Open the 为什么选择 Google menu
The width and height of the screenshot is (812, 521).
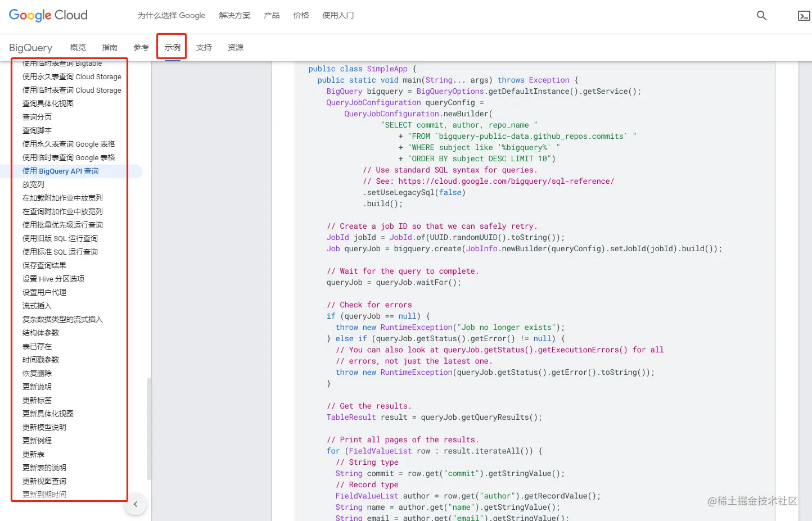(x=172, y=15)
